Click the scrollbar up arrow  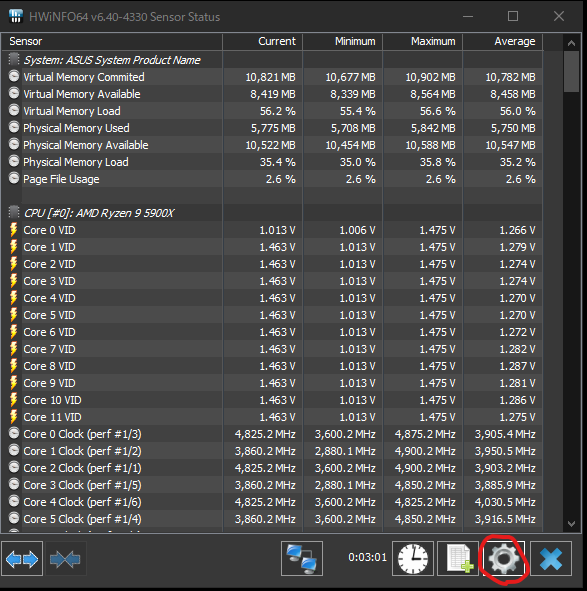(571, 43)
